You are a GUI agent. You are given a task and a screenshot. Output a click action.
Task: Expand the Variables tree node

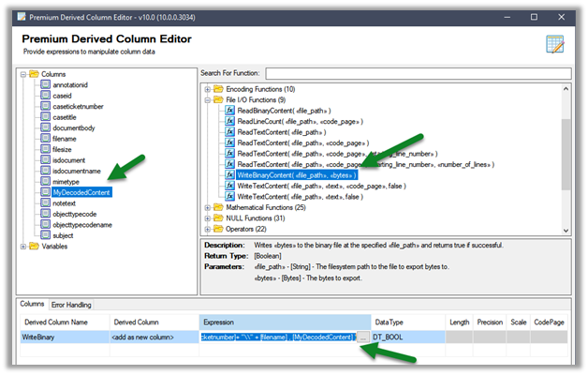coord(23,247)
